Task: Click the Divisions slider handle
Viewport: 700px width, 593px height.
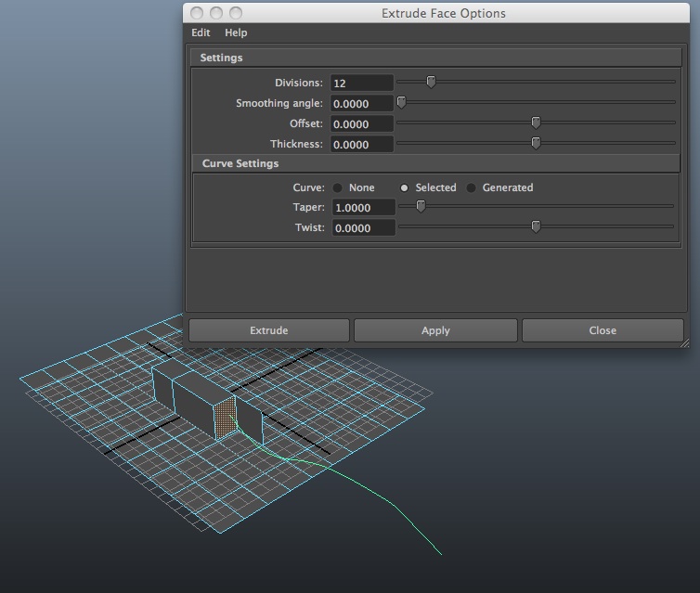Action: click(x=431, y=82)
